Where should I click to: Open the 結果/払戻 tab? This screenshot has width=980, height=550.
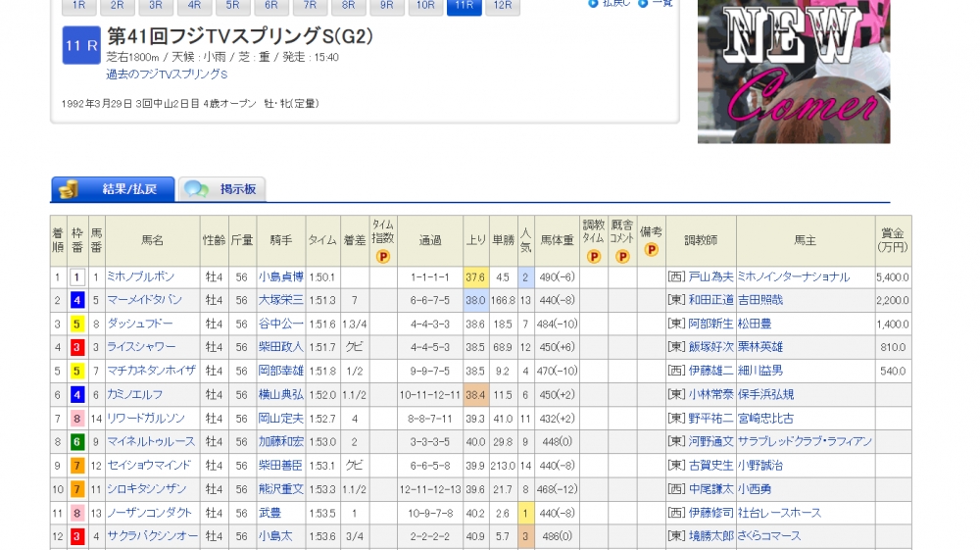point(113,189)
